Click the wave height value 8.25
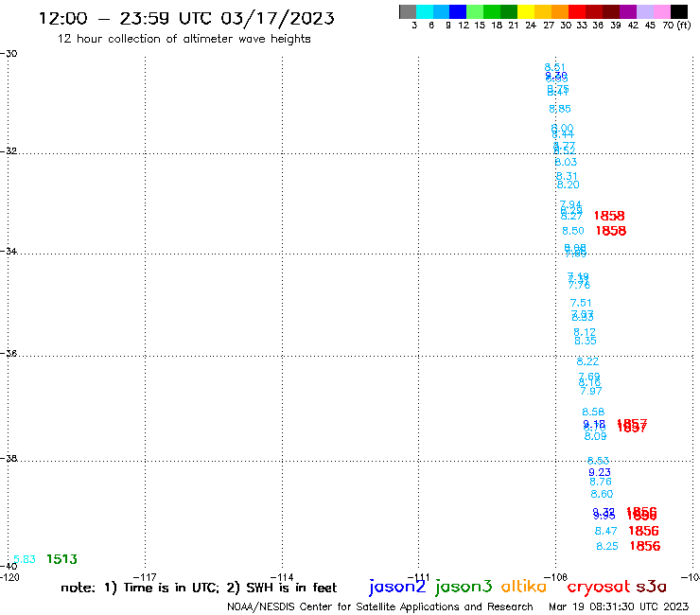 click(607, 546)
